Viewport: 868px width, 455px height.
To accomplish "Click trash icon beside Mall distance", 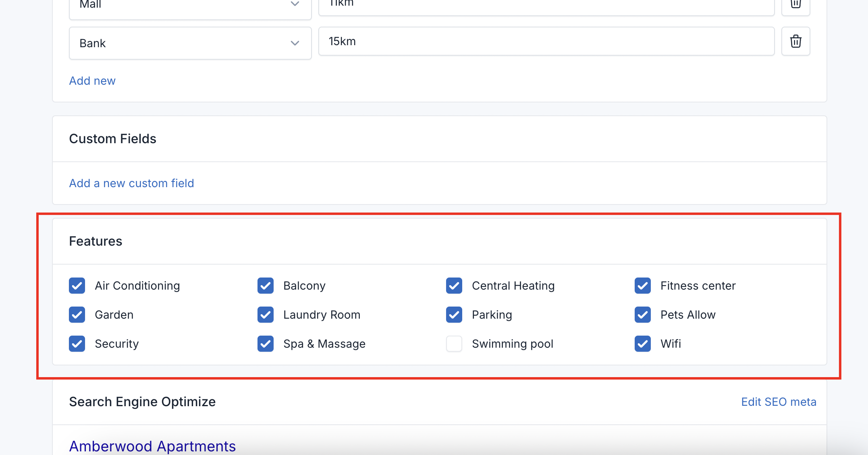I will (x=795, y=5).
